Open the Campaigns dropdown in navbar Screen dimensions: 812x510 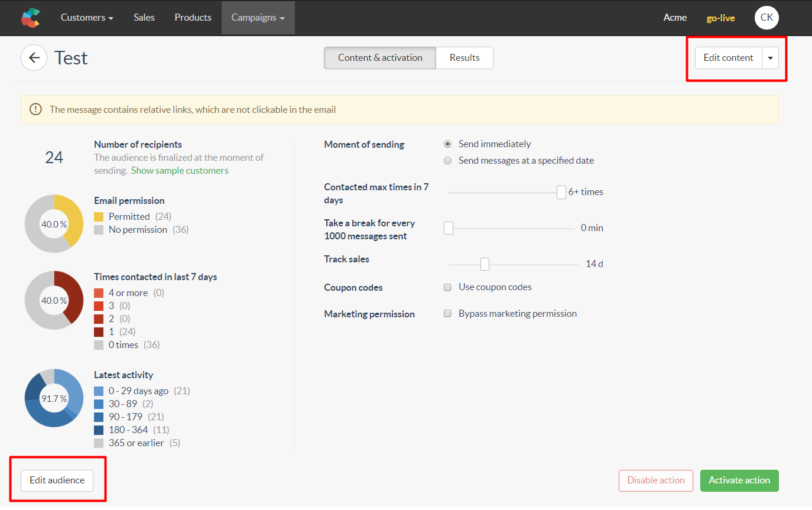coord(258,18)
